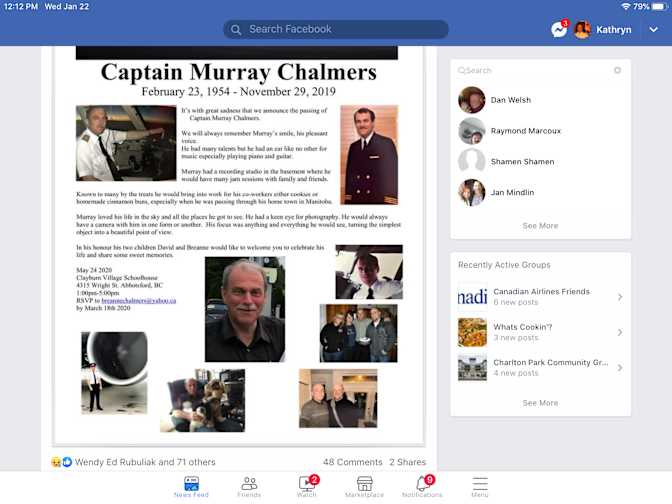Click See More under Recently Active Groups

[x=540, y=403]
